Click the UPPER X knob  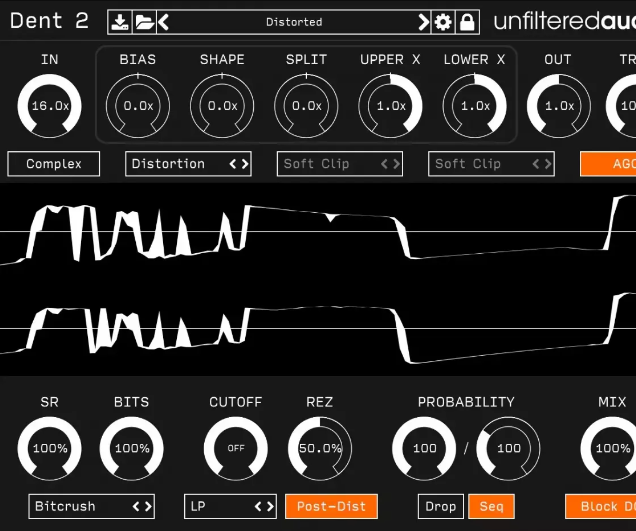click(x=391, y=106)
